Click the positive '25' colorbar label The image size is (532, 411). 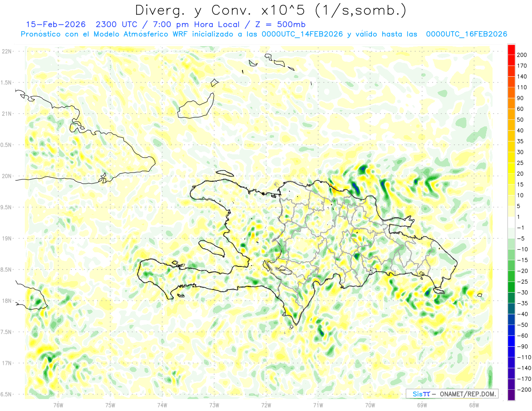tap(521, 163)
